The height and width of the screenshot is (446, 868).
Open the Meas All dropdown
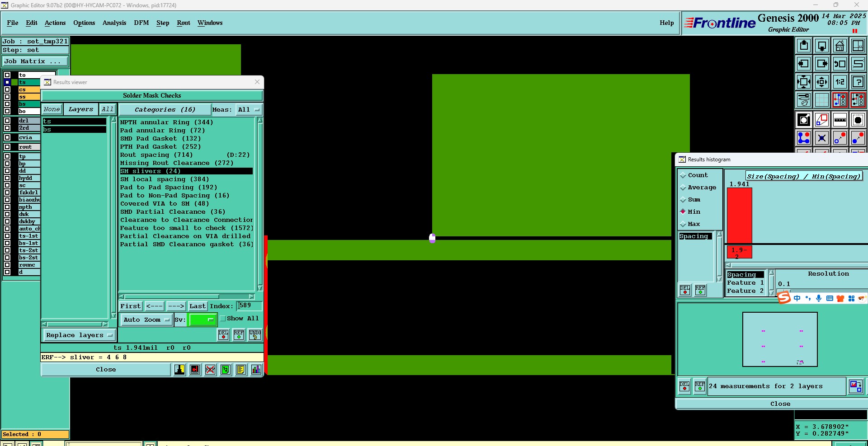click(x=249, y=110)
